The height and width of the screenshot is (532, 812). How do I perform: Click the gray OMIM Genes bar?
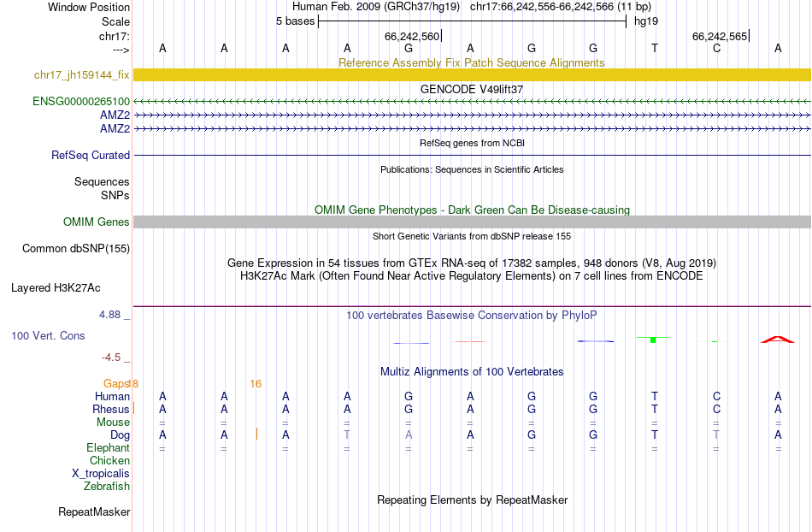click(x=472, y=222)
